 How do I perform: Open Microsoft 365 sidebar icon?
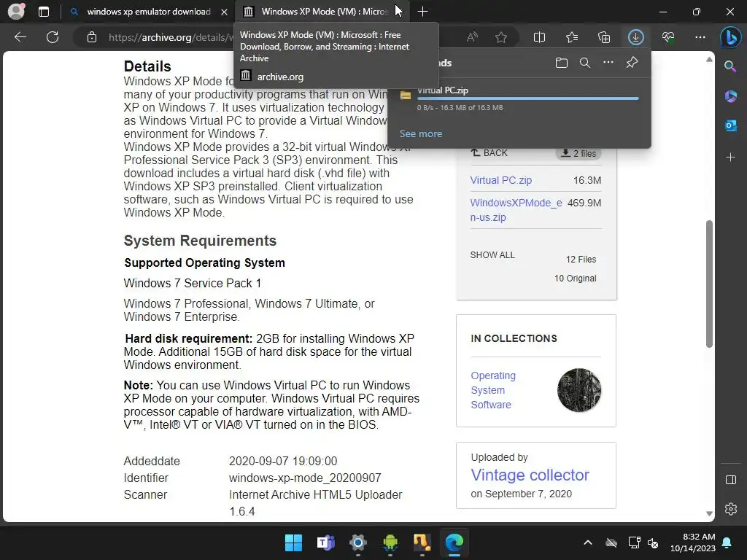click(x=730, y=96)
